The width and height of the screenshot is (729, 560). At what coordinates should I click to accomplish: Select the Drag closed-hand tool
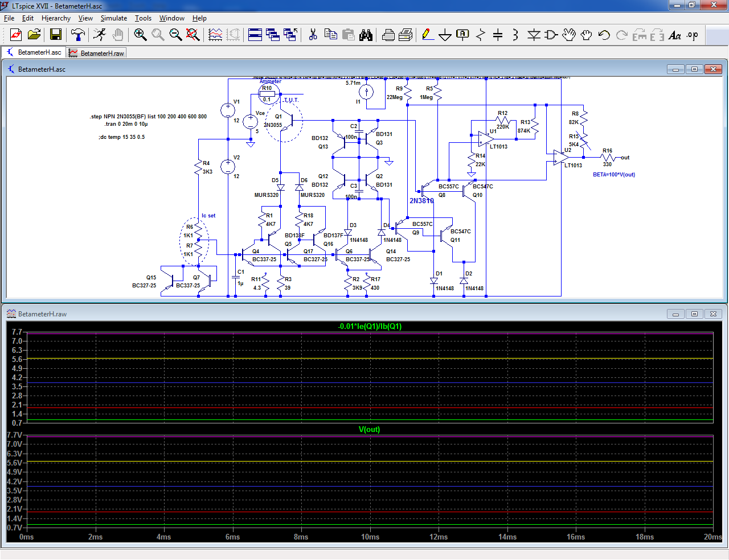587,35
